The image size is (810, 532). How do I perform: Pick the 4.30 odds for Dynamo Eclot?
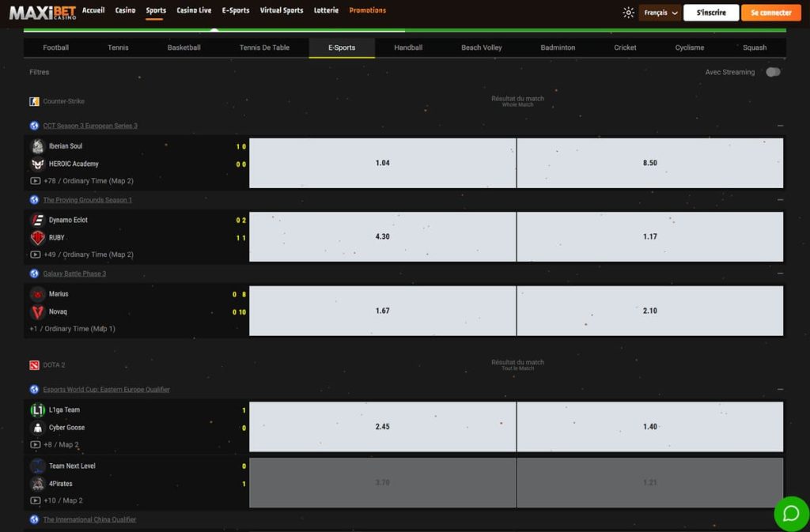(x=382, y=237)
